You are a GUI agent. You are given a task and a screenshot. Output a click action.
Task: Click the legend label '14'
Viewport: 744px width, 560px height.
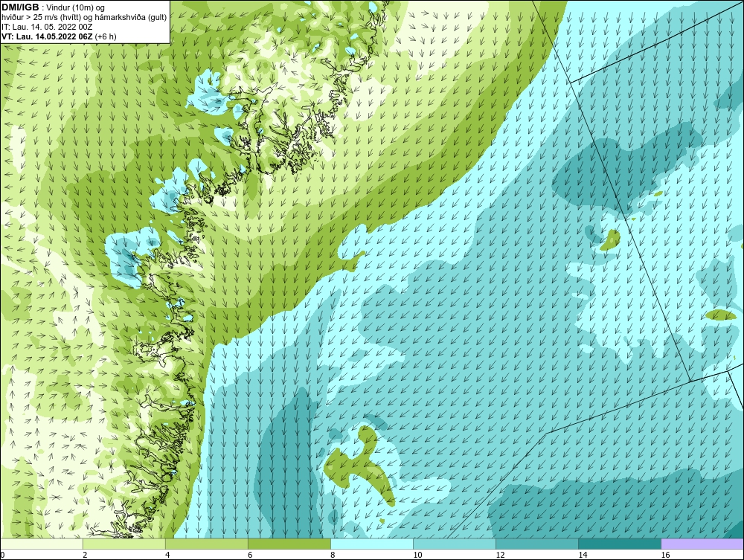tap(583, 556)
